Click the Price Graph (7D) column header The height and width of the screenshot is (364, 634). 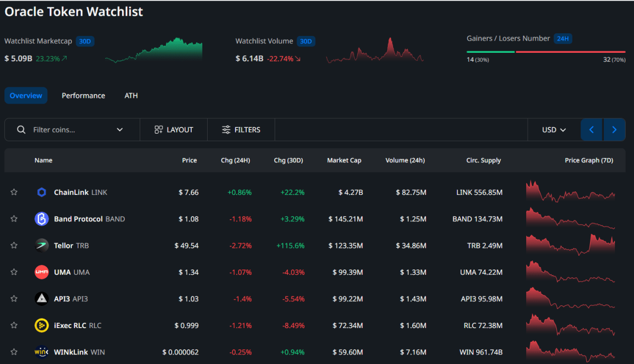[589, 160]
